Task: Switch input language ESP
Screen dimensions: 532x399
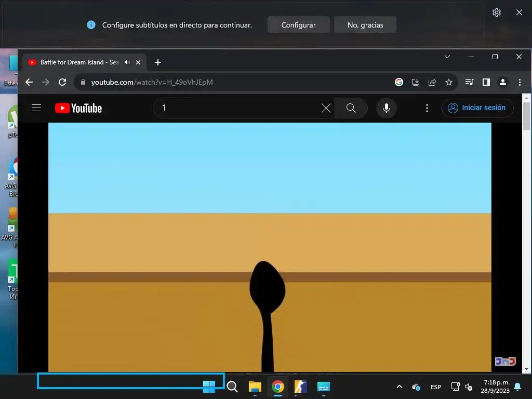Action: click(x=436, y=387)
